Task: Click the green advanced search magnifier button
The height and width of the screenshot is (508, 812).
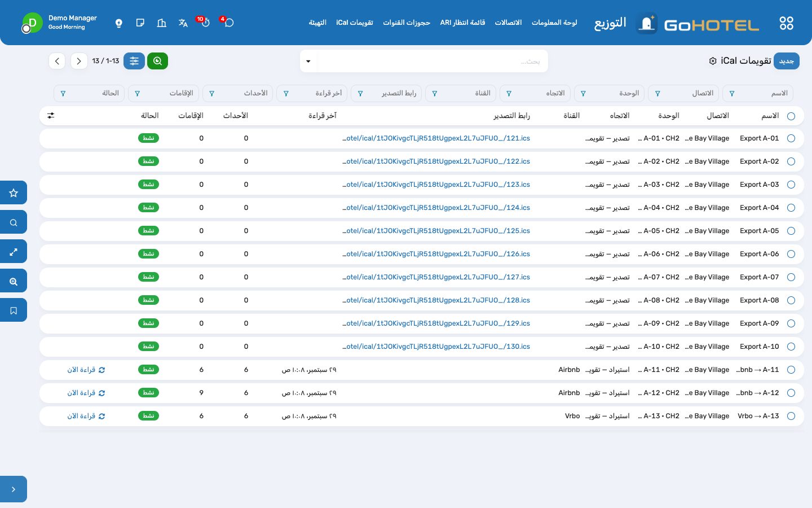Action: click(157, 61)
